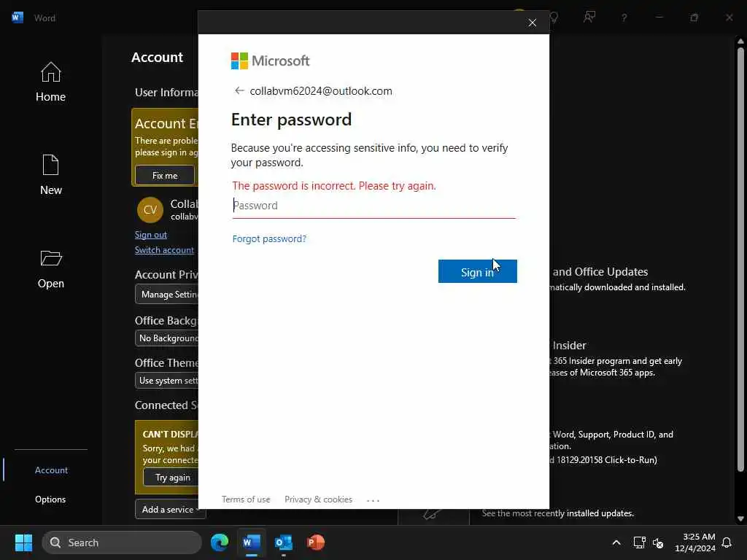Show hidden system tray icons
This screenshot has height=560, width=747.
pyautogui.click(x=616, y=542)
